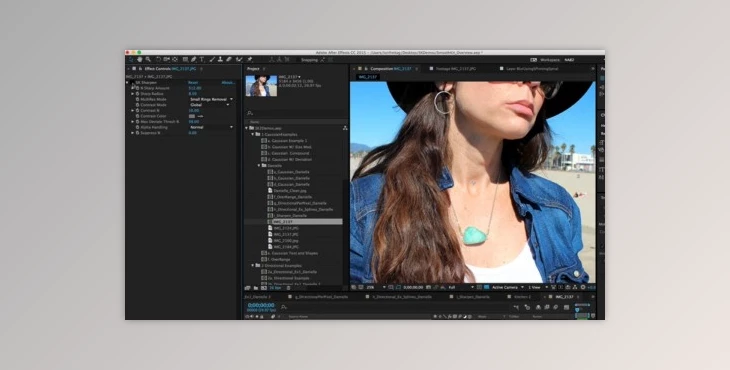Select the Roto Brush tool
Viewport: 730px width, 370px height.
(239, 60)
